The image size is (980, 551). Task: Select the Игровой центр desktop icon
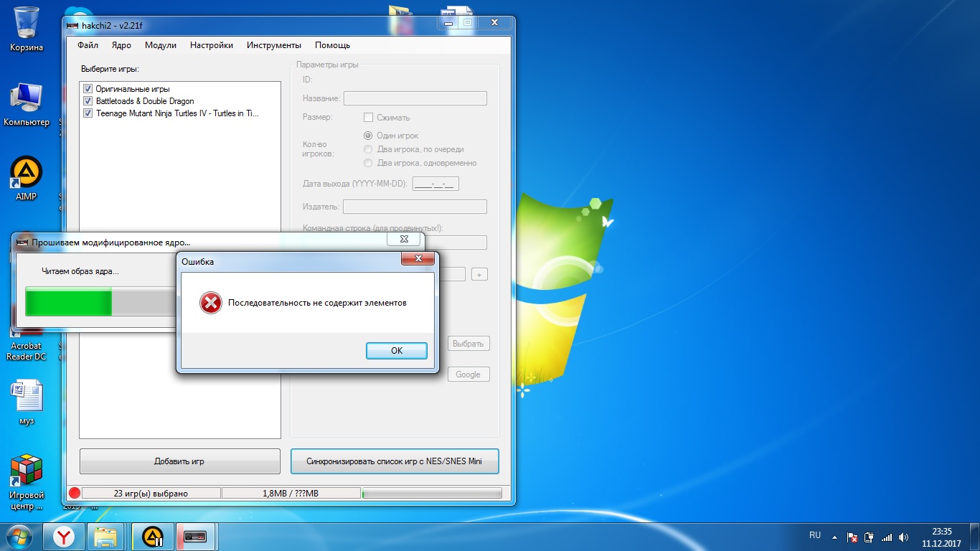pos(27,482)
